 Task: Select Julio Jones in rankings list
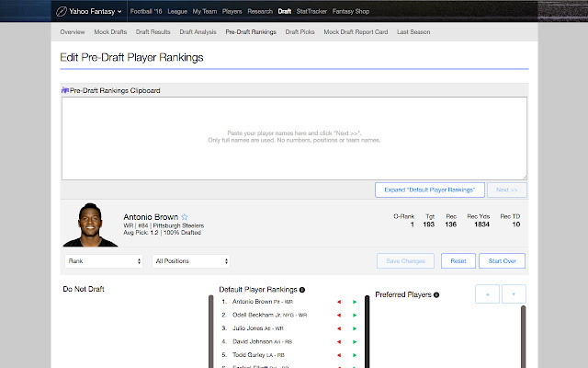(x=258, y=328)
